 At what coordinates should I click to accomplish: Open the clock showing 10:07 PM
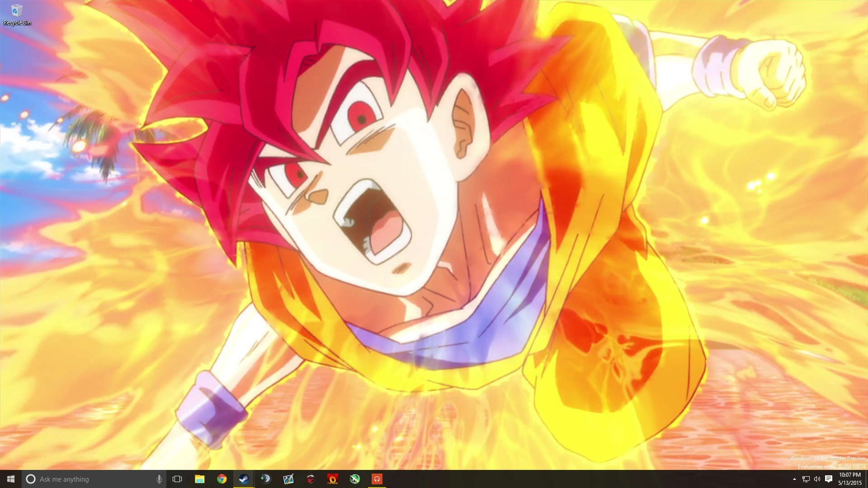(x=850, y=479)
